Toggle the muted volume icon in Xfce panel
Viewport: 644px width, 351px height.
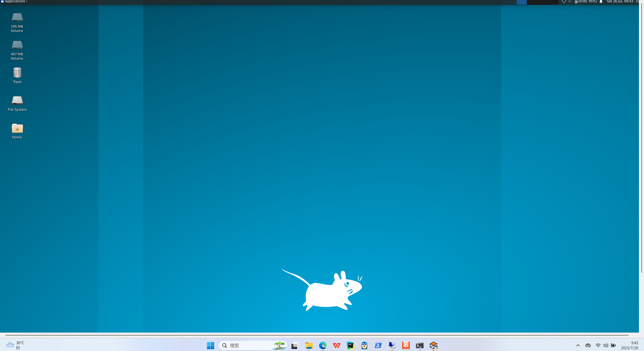point(570,2)
